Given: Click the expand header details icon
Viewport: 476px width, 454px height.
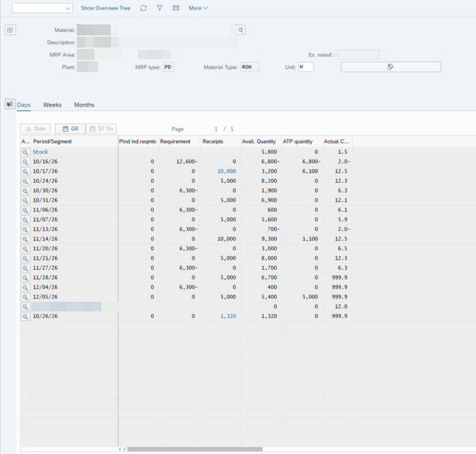Looking at the screenshot, I should [10, 30].
